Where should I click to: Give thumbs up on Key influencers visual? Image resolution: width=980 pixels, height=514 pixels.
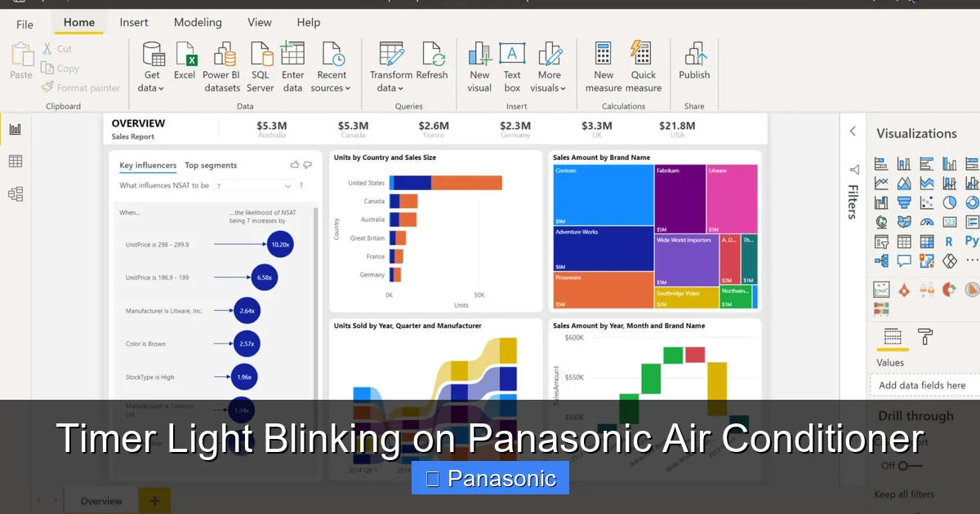(295, 165)
